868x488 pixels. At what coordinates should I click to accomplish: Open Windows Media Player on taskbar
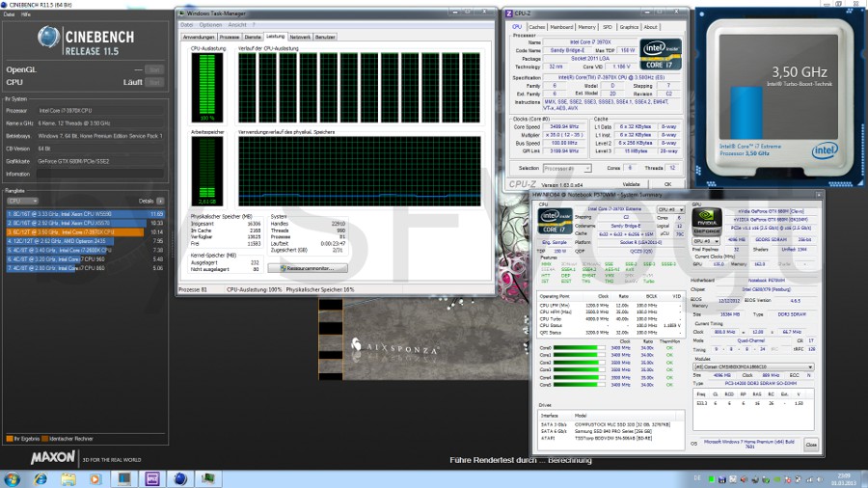click(95, 479)
